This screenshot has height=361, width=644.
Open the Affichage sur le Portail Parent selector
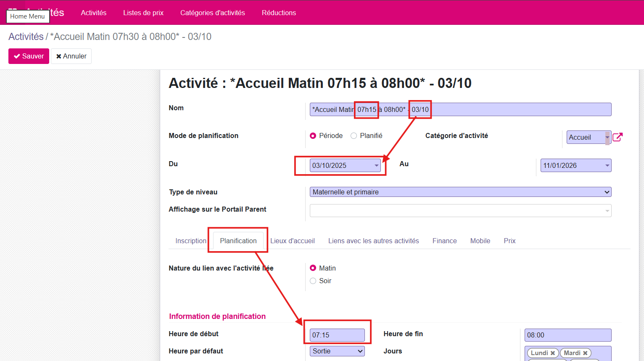point(460,210)
